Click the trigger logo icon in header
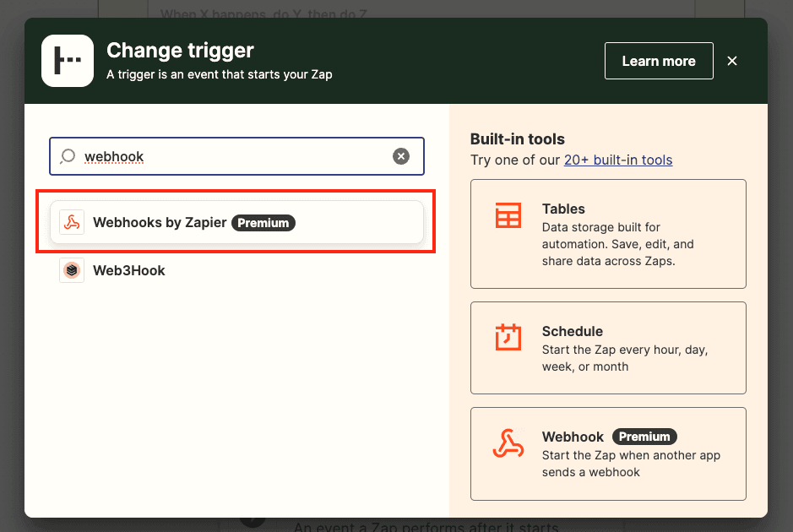Image resolution: width=793 pixels, height=532 pixels. [68, 61]
